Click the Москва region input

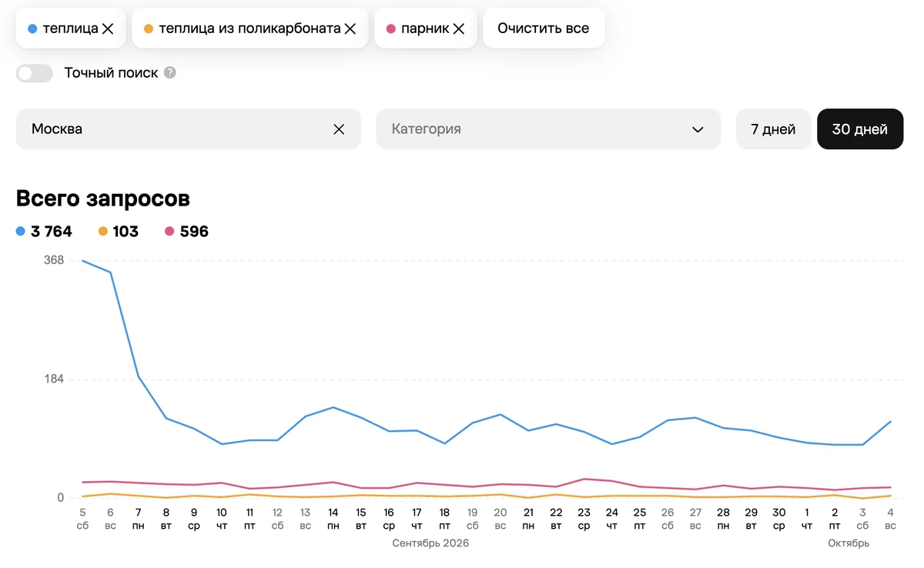pyautogui.click(x=188, y=129)
